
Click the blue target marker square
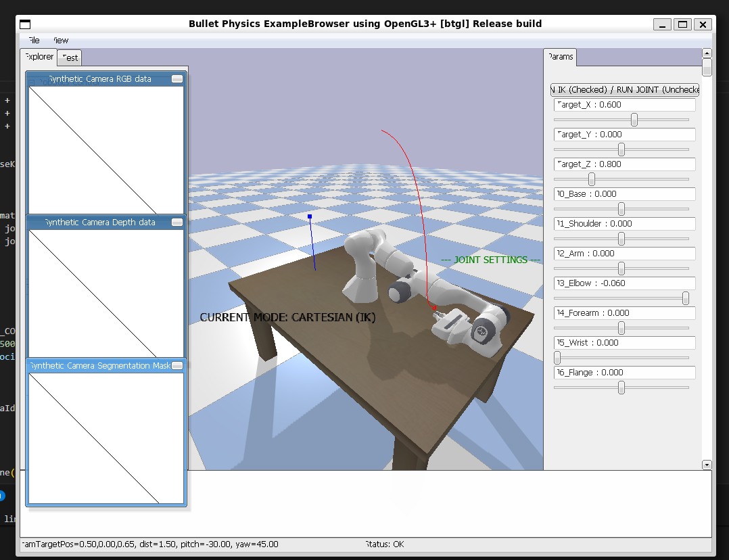coord(310,216)
